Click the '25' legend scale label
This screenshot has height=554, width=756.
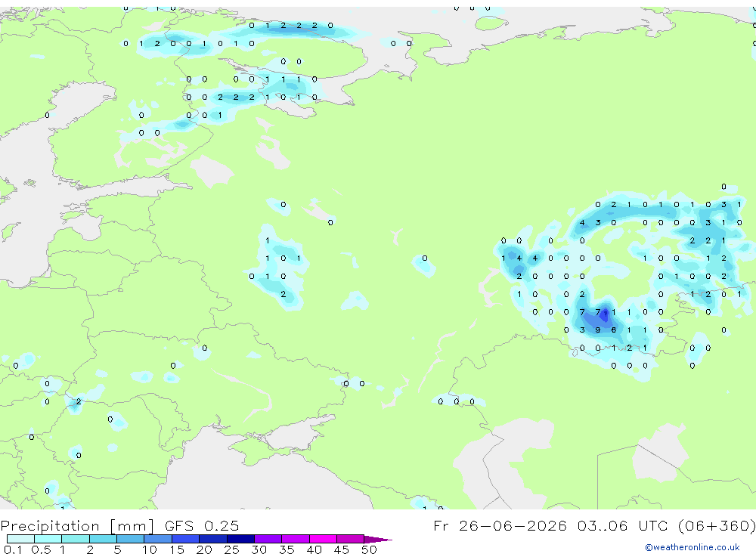click(231, 549)
